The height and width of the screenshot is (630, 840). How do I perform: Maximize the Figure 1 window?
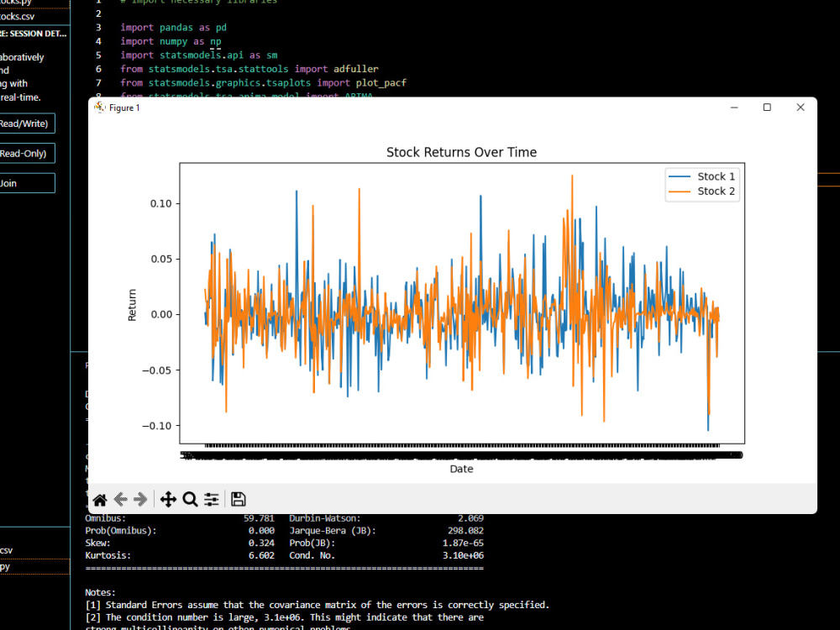point(767,108)
